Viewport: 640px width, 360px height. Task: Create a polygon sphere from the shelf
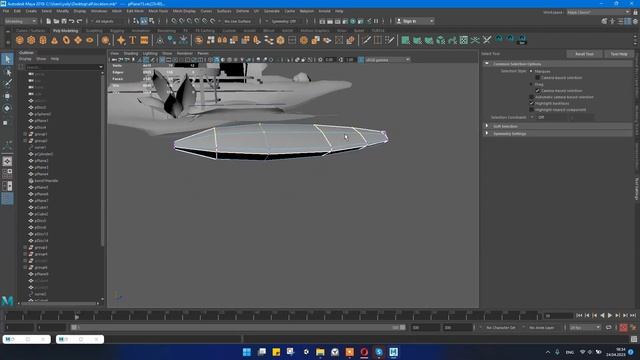tap(20, 40)
